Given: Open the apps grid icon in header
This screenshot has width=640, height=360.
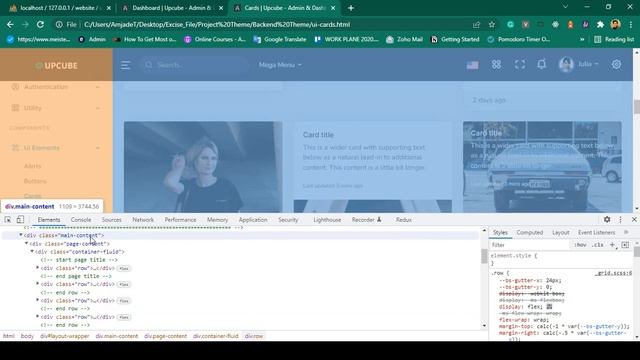Looking at the screenshot, I should click(x=496, y=64).
